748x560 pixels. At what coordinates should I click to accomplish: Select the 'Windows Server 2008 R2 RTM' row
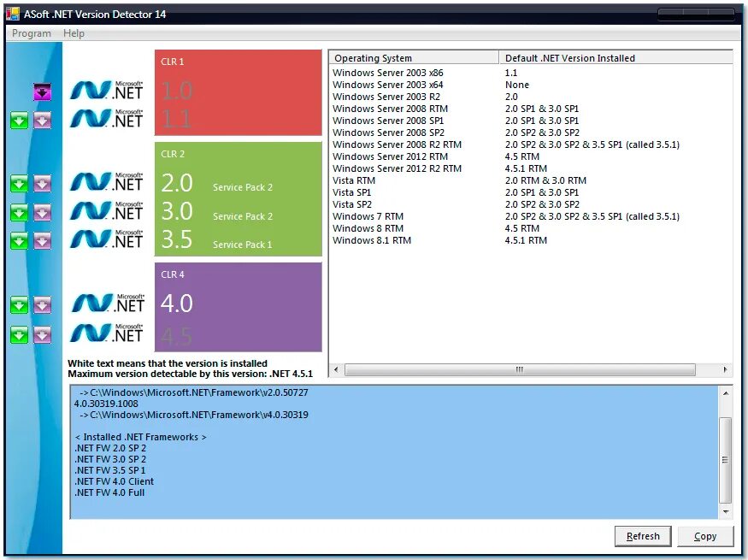click(x=531, y=144)
